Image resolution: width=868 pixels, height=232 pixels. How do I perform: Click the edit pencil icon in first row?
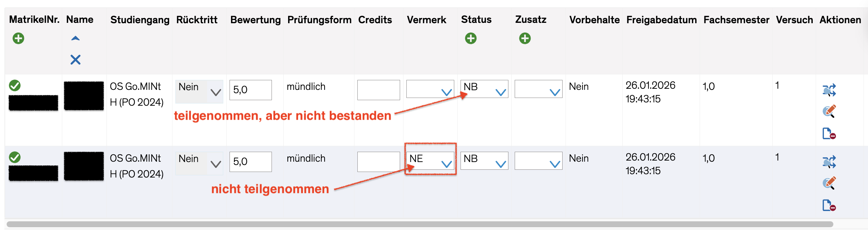[x=829, y=111]
